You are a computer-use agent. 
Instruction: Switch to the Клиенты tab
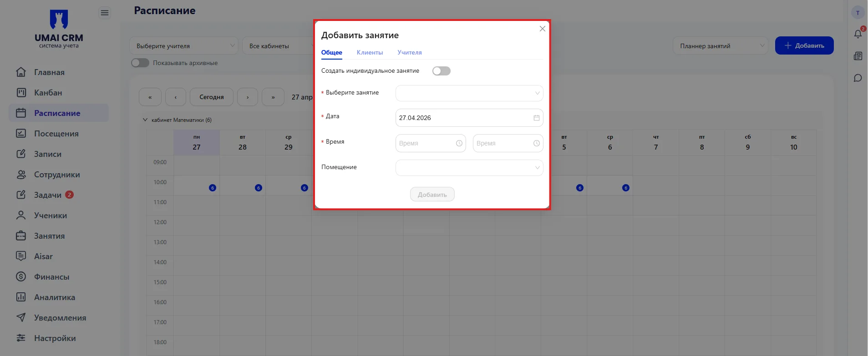(x=370, y=53)
